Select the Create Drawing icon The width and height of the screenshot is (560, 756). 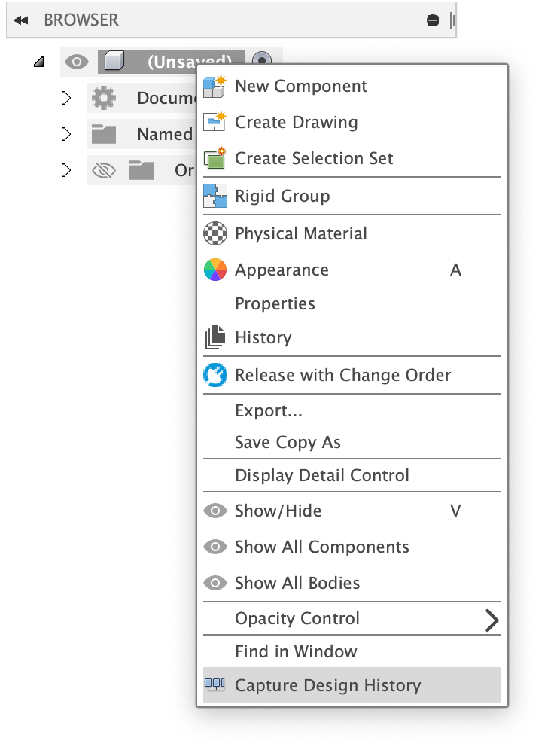click(215, 122)
